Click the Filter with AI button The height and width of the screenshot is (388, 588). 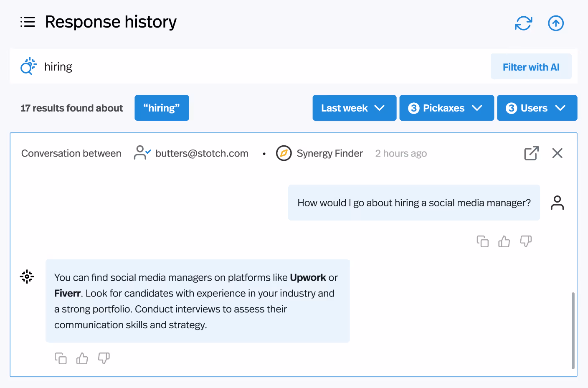click(531, 67)
